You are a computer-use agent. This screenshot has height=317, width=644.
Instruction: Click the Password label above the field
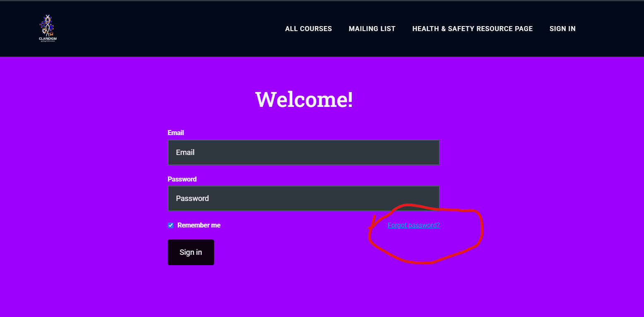pos(182,179)
